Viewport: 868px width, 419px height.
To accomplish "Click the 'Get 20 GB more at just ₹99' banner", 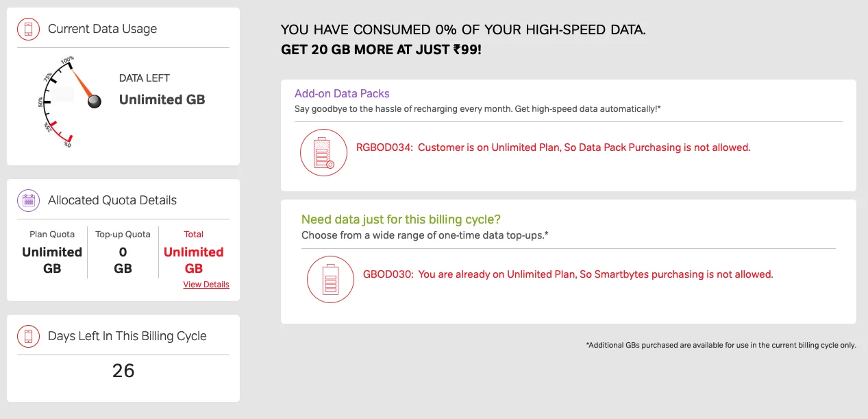I will coord(381,50).
